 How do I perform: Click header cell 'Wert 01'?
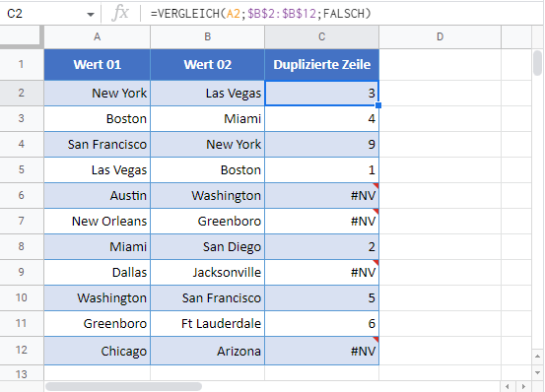click(98, 65)
